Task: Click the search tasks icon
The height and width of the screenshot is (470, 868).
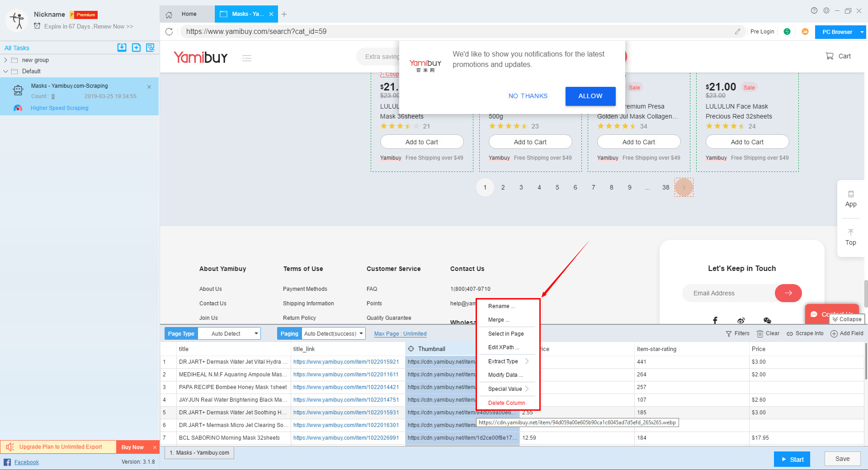Action: tap(150, 47)
